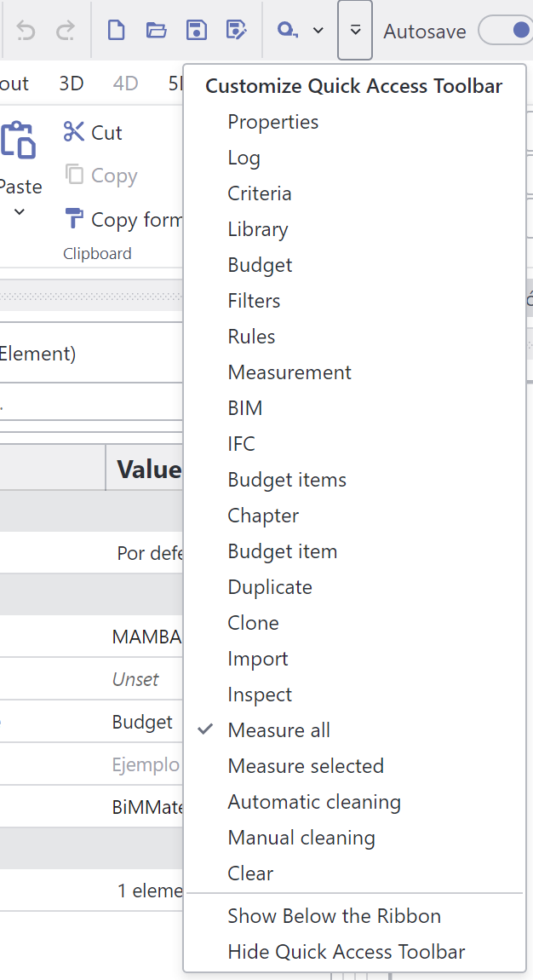Click the Measure all magnifier icon

click(286, 30)
